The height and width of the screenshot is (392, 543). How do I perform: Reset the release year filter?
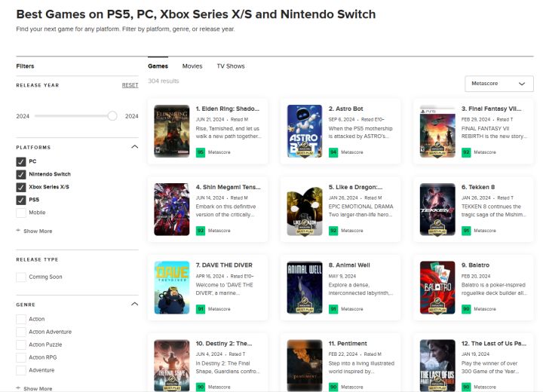tap(130, 85)
